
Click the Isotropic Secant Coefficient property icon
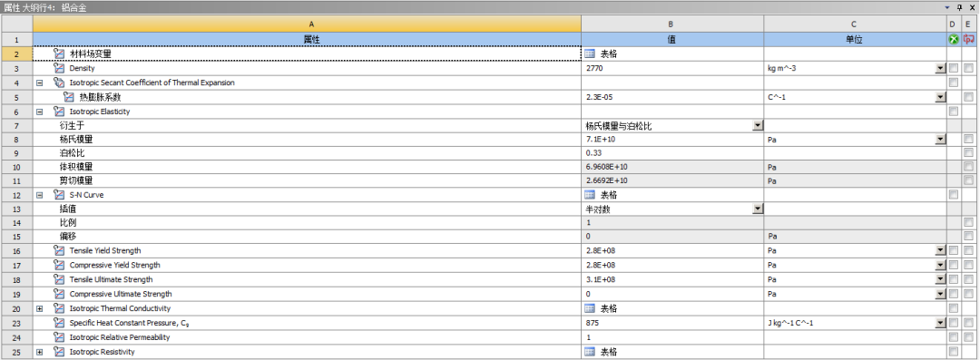[x=59, y=83]
